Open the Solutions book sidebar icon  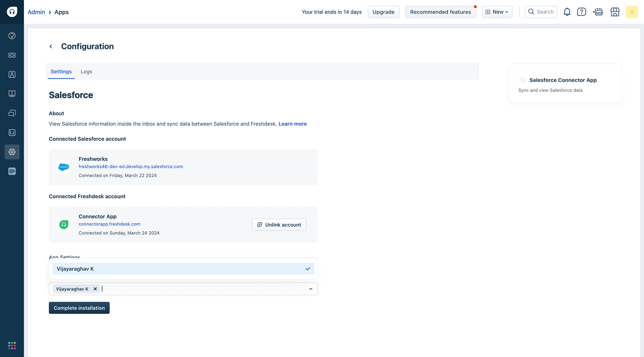click(12, 94)
